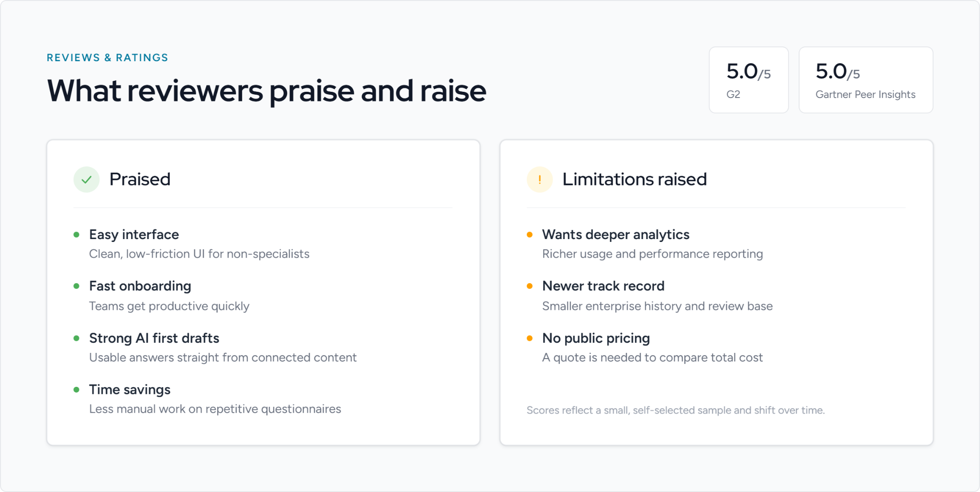
Task: Click the No public pricing item title
Action: (596, 338)
